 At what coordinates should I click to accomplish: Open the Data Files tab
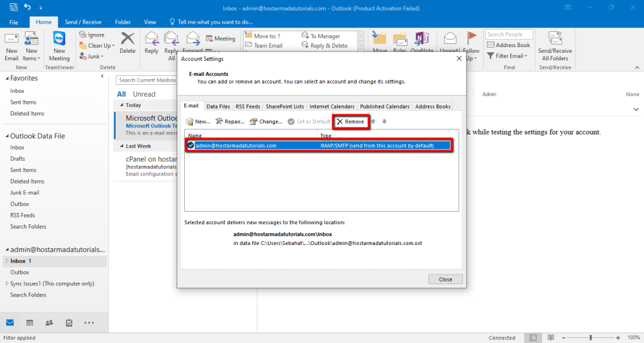[x=218, y=106]
